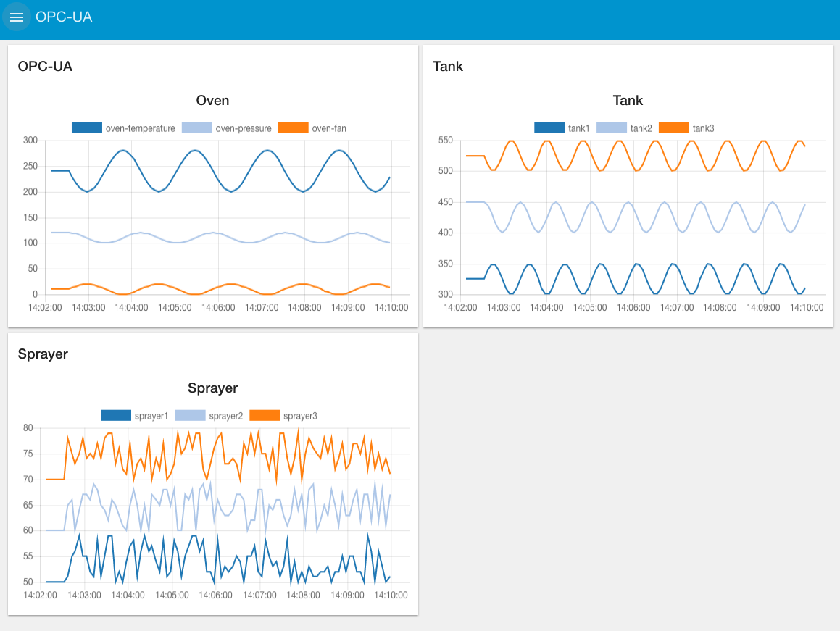The height and width of the screenshot is (631, 840).
Task: Click the Tank group card heading
Action: point(448,66)
